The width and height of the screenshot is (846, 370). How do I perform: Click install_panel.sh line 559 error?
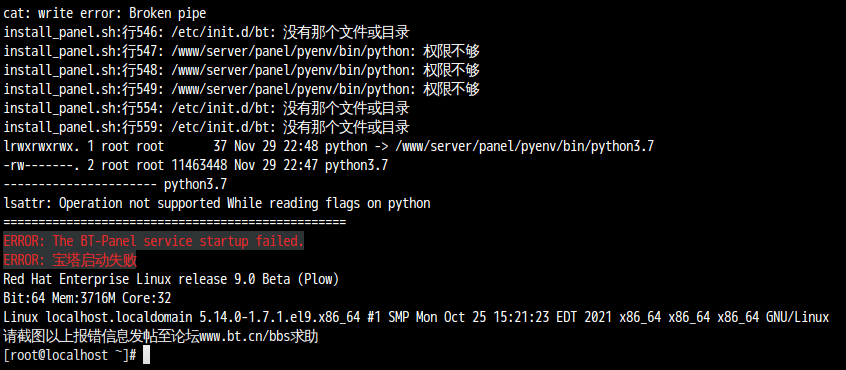pos(206,127)
